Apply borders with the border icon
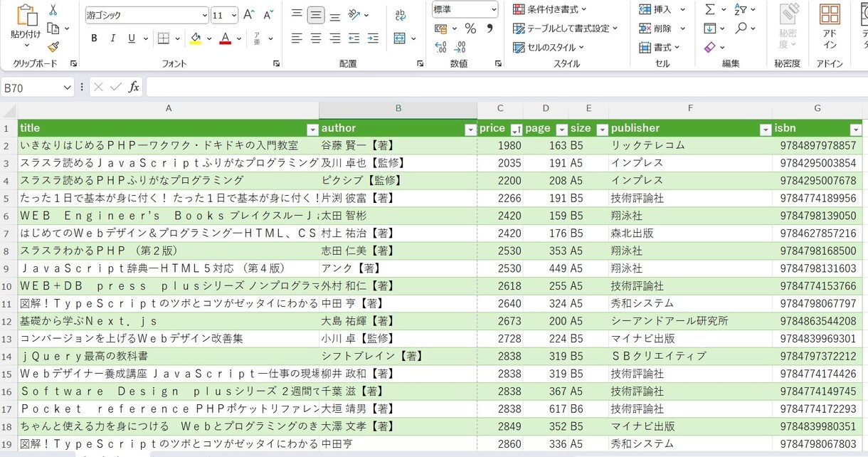The height and width of the screenshot is (457, 868). (x=164, y=38)
